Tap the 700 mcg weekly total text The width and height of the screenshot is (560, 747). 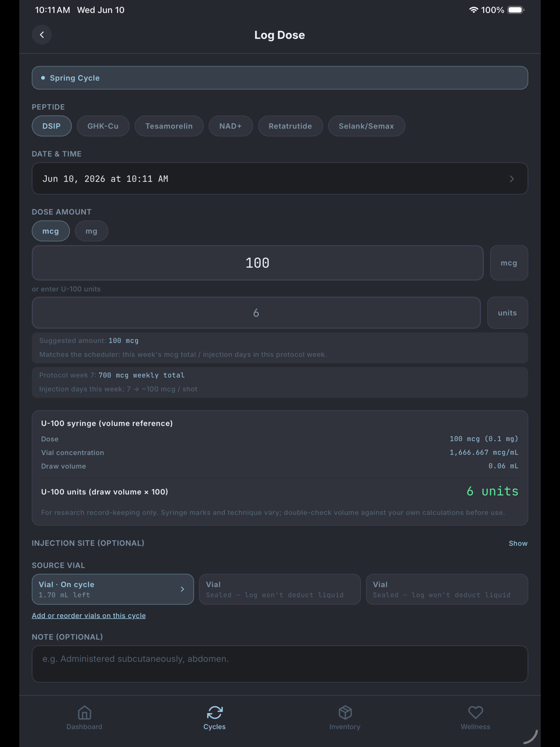tap(141, 375)
